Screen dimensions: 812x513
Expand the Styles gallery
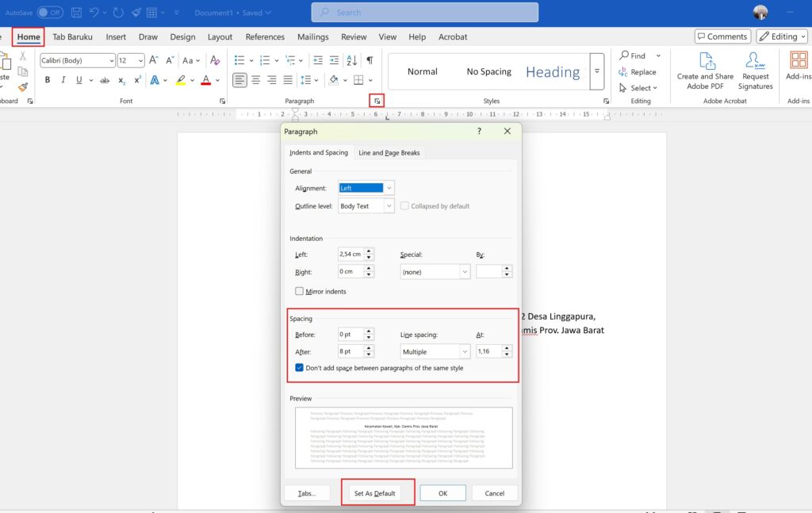pyautogui.click(x=597, y=71)
